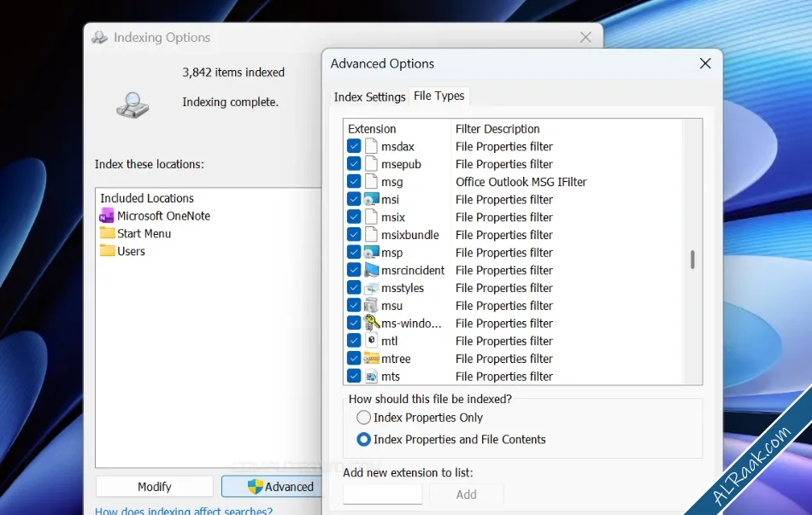Switch to the Index Settings tab
812x515 pixels.
369,97
